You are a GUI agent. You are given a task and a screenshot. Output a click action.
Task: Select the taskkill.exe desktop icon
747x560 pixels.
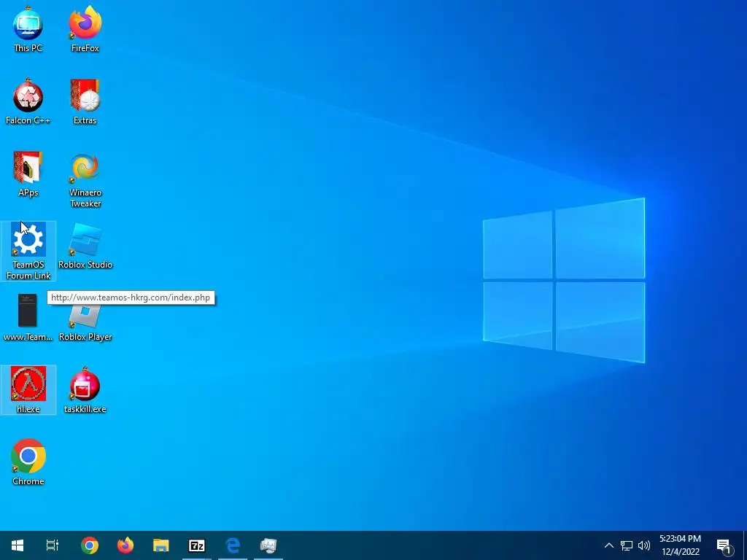pyautogui.click(x=85, y=390)
